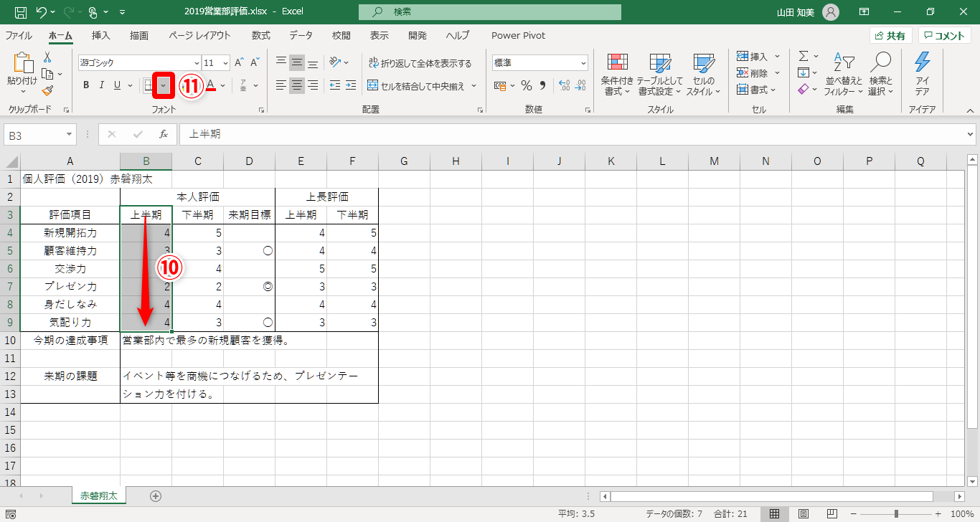Toggle bold formatting

pos(86,86)
